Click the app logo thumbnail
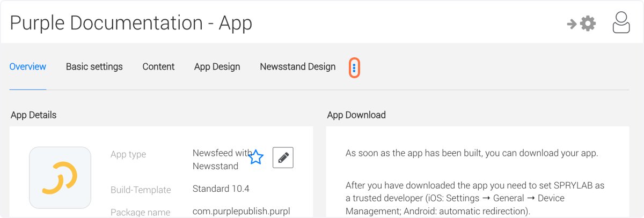This screenshot has height=218, width=644. tap(60, 177)
